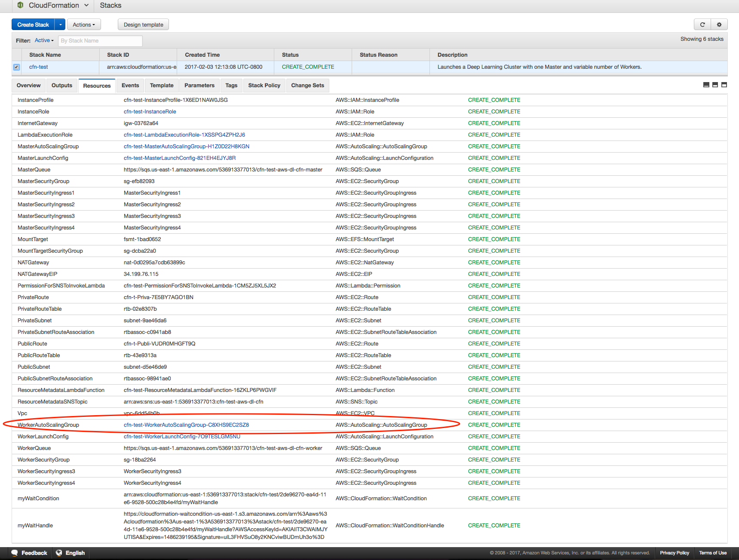
Task: Click the Design template button
Action: (x=143, y=24)
